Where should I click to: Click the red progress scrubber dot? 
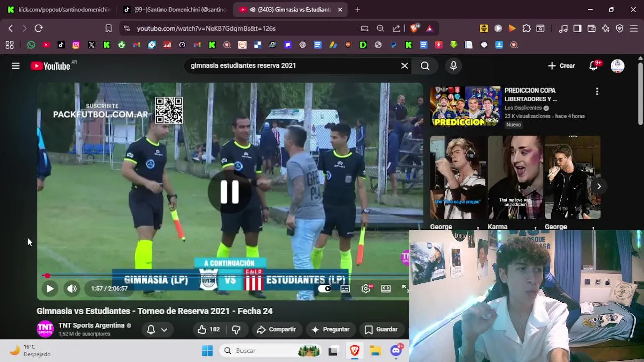point(47,276)
